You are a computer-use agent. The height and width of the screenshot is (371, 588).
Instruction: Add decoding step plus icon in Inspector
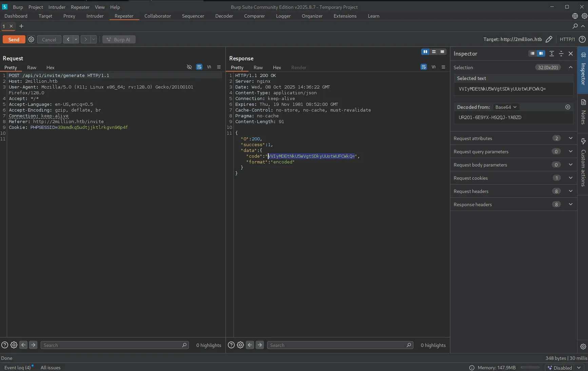568,107
